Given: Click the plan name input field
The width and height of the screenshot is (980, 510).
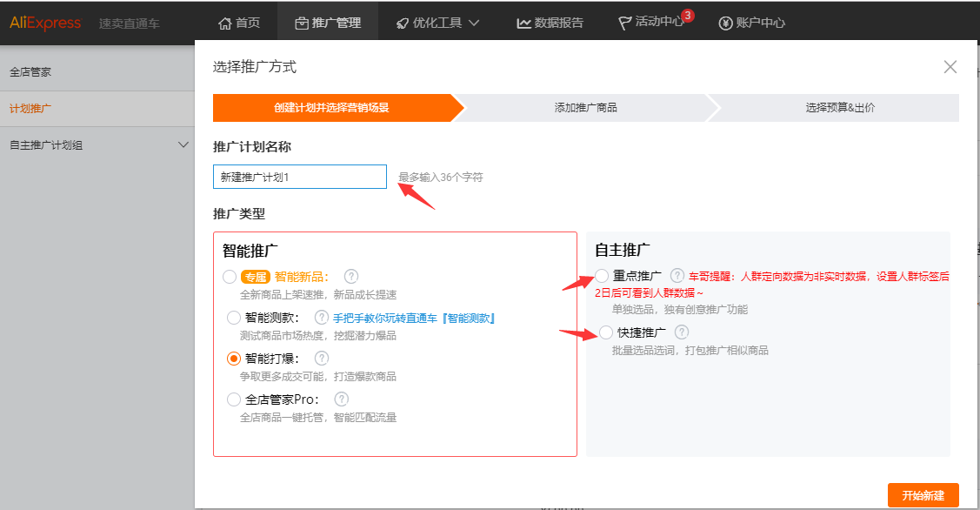Looking at the screenshot, I should point(299,176).
